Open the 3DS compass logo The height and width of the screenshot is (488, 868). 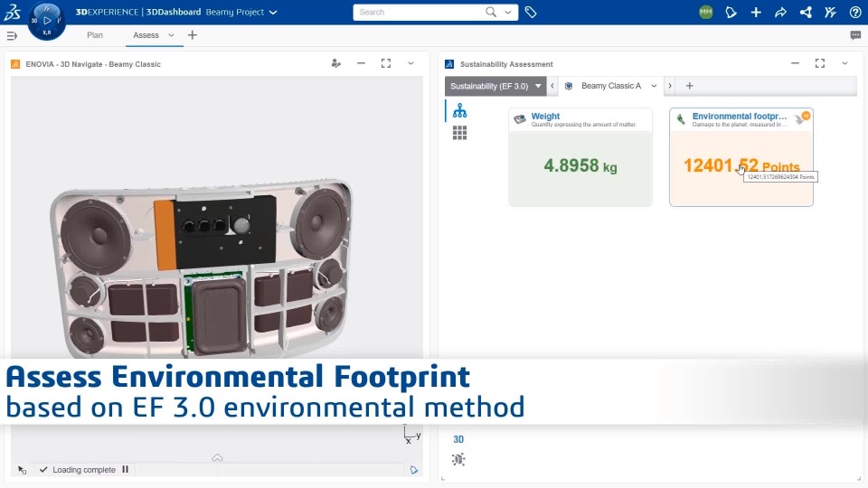(12, 12)
